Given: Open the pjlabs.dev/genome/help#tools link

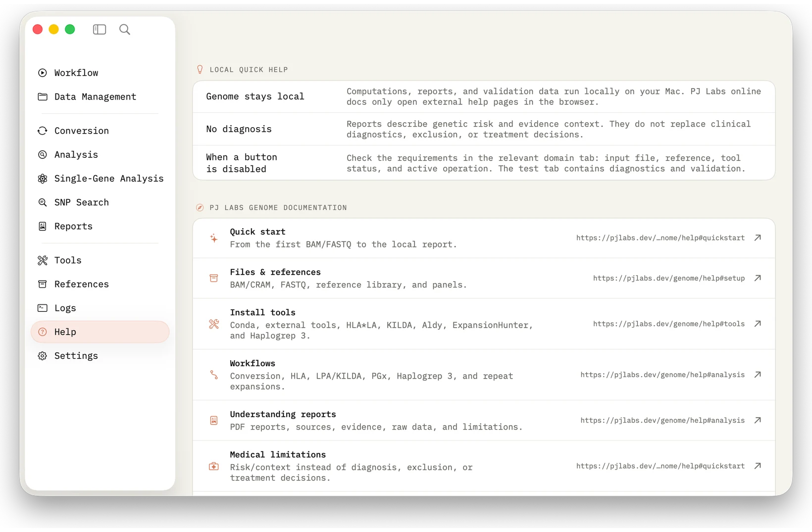Looking at the screenshot, I should coord(669,324).
